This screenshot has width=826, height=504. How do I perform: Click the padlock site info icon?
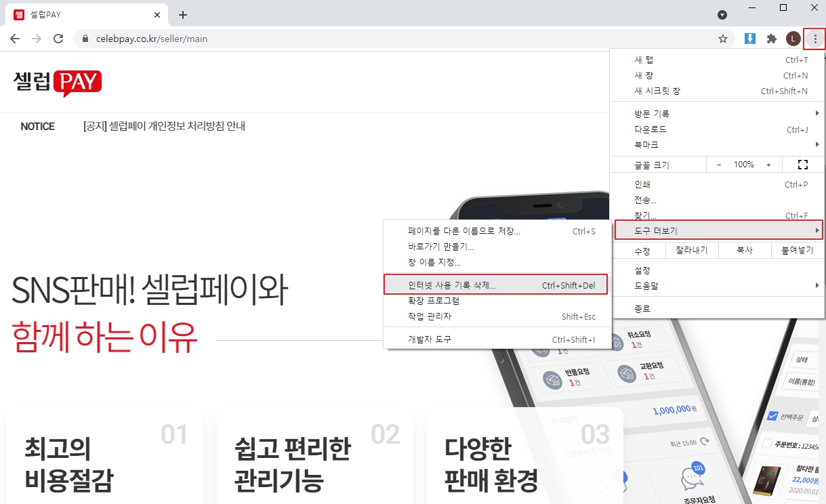85,39
